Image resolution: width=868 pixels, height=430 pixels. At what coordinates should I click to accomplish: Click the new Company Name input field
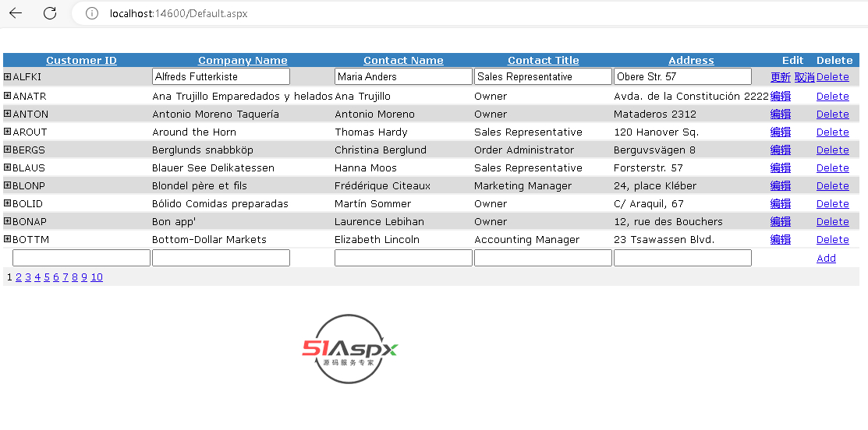click(221, 258)
